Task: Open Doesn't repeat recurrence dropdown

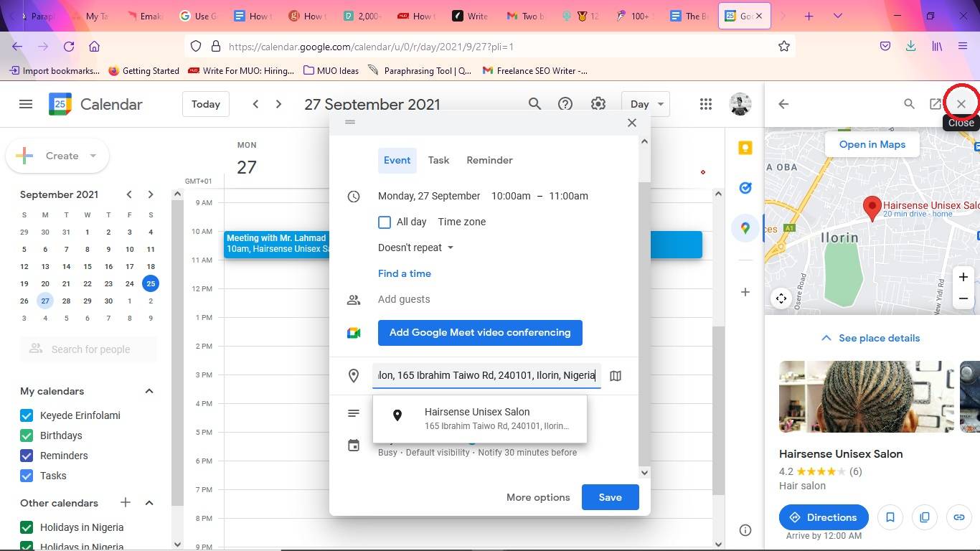Action: pos(416,248)
